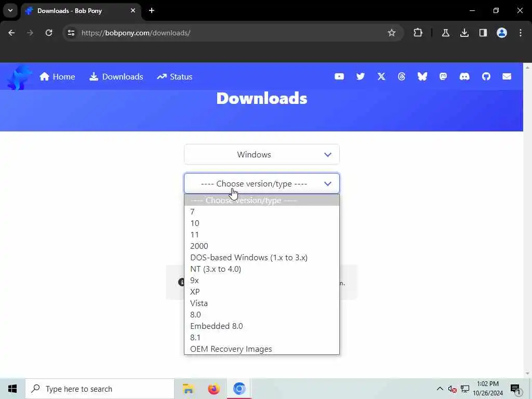
Task: Go to the Home nav link
Action: tap(57, 77)
